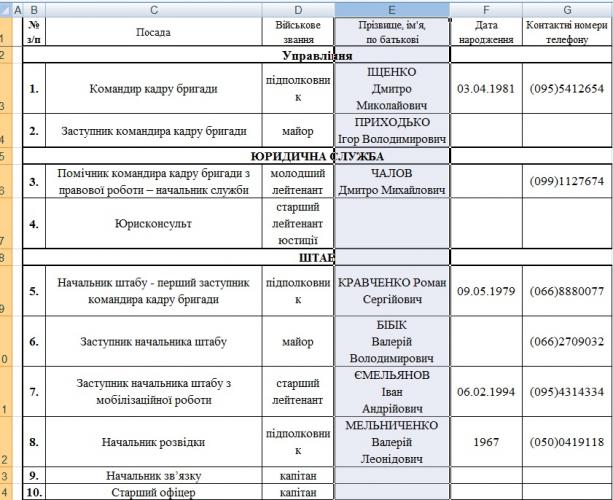Viewport: 613px width, 500px height.
Task: Select name cell 'ІЩЕНКО Дмитро Миколайович'
Action: click(391, 89)
